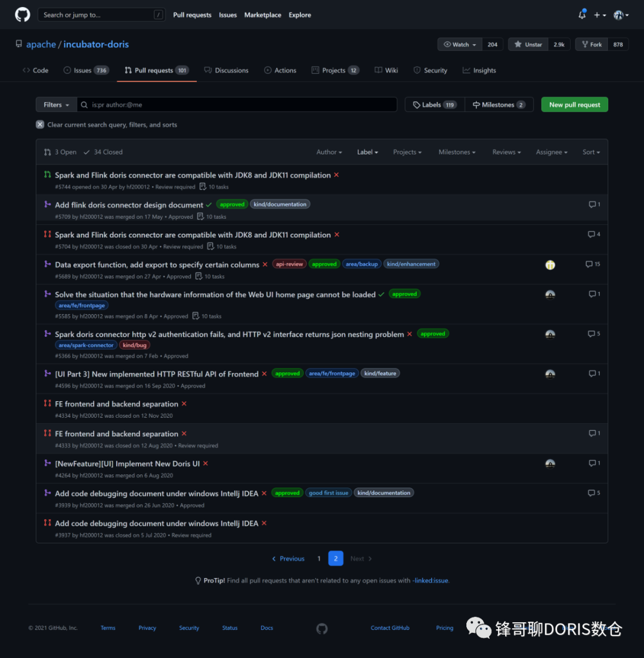
Task: Open Marketplace in top navigation
Action: pos(263,15)
